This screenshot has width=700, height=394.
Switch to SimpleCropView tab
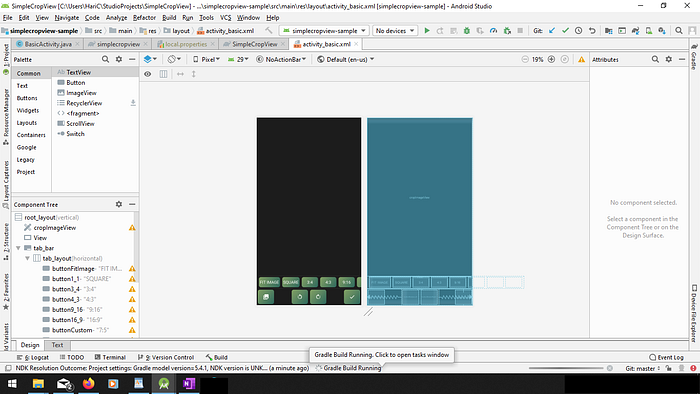click(x=254, y=44)
